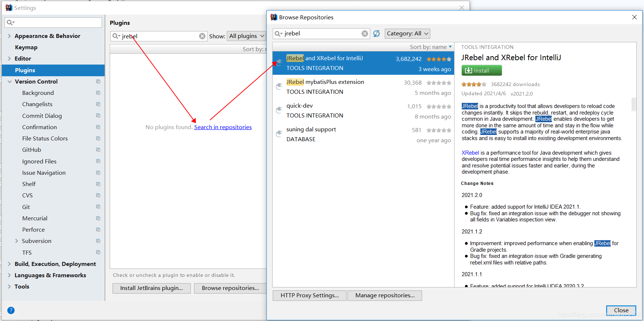Click the Browse Repositories search field
Viewport: 644px width, 321px height.
point(321,34)
